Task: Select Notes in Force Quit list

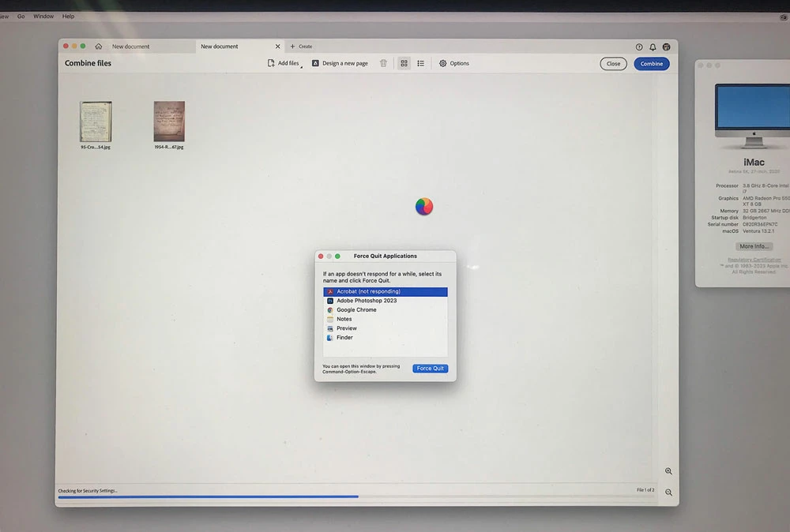Action: coord(386,319)
